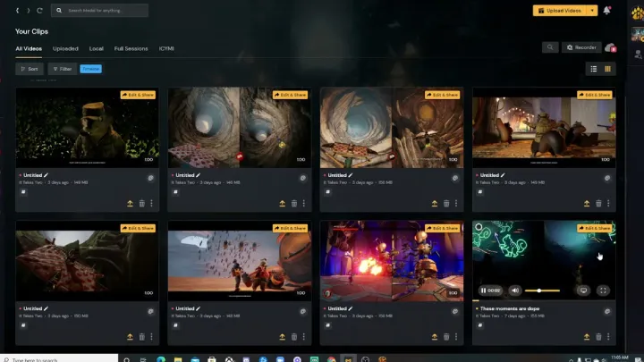Open the notifications bell
The image size is (644, 362).
point(607,11)
